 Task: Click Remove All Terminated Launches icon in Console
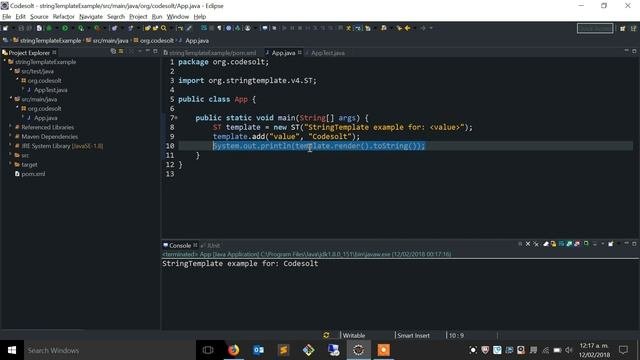[x=536, y=244]
